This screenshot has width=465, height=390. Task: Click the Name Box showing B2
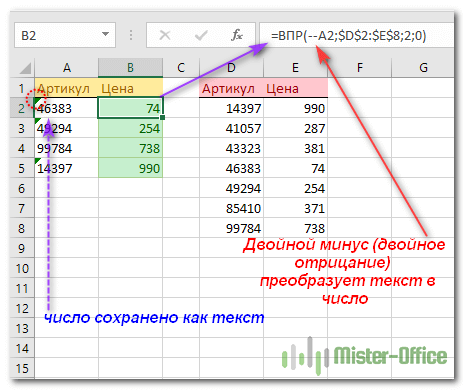pos(65,35)
